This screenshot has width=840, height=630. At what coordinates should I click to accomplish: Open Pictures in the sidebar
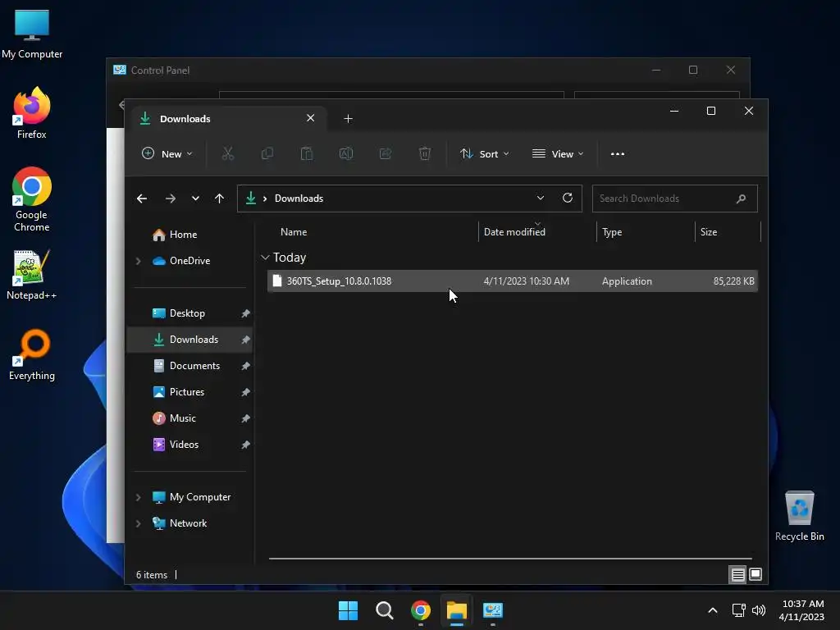(x=186, y=392)
